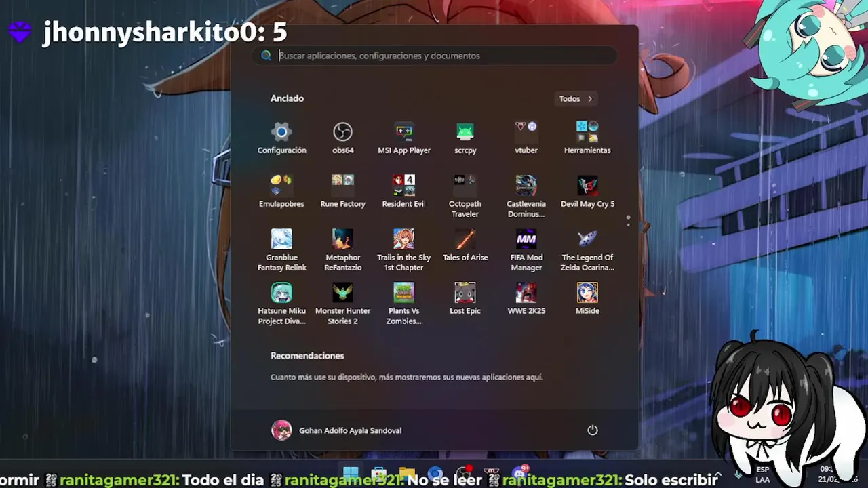Open the vtuber pinned folder
The height and width of the screenshot is (488, 868).
coord(526,138)
